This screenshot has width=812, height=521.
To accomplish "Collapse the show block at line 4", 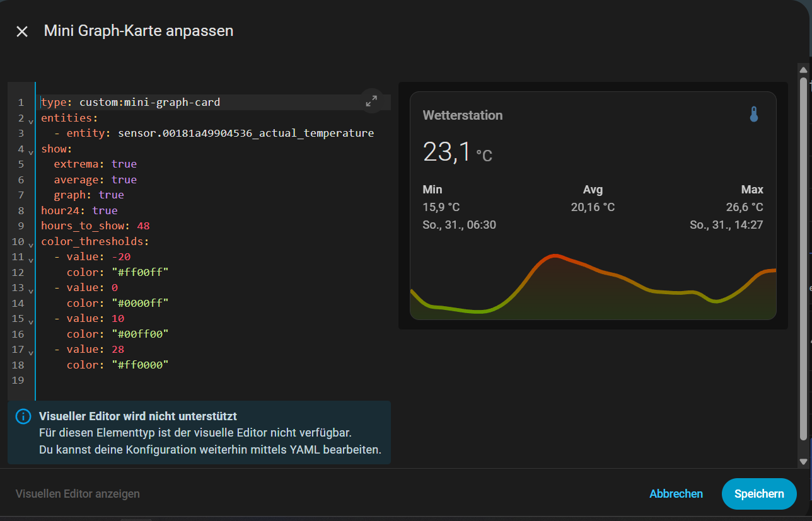I will (32, 151).
